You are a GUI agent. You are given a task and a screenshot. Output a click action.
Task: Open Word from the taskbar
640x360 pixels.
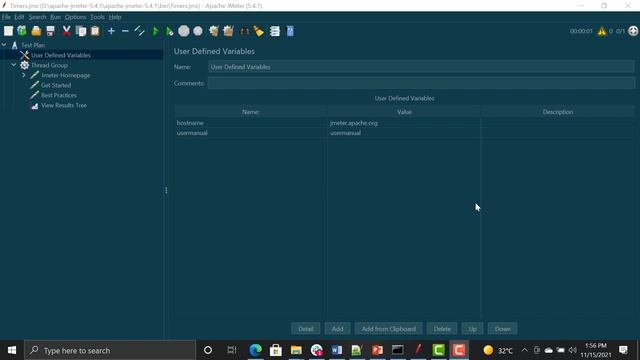[x=337, y=350]
